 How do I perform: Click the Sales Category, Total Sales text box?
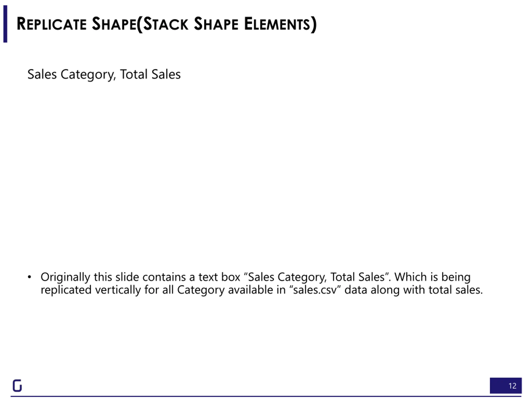point(104,74)
